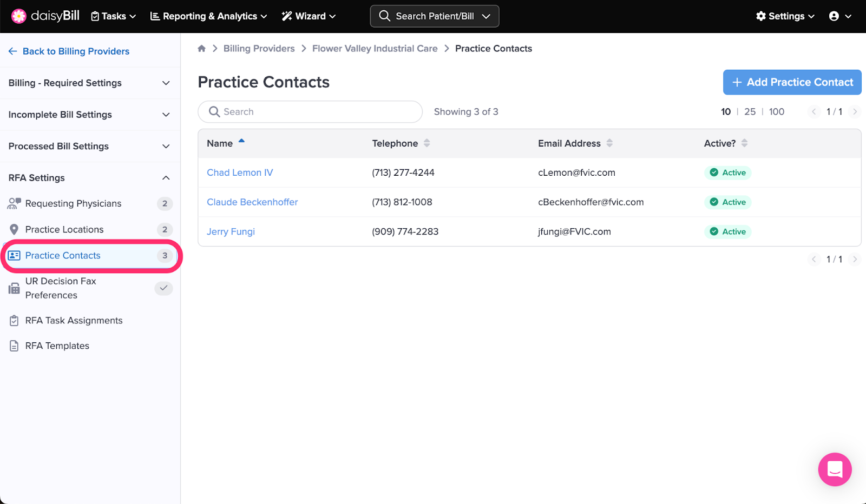Show 25 results per page
Screen dimensions: 866x504
[750, 112]
